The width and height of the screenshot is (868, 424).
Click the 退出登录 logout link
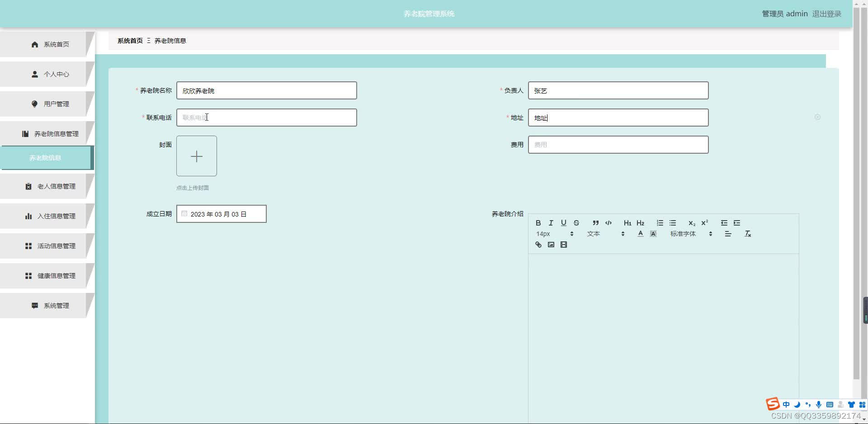(826, 14)
